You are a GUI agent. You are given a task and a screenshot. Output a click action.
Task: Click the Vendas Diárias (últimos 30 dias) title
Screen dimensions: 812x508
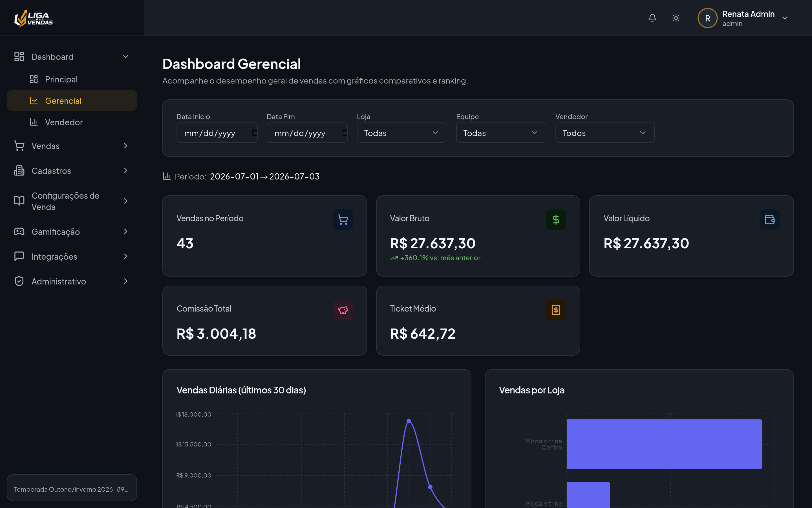241,390
